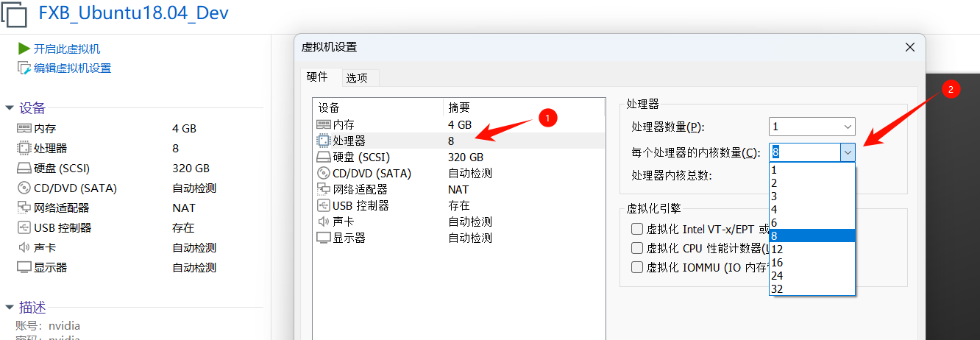
Task: Collapse the cores per processor dropdown arrow
Action: (848, 152)
